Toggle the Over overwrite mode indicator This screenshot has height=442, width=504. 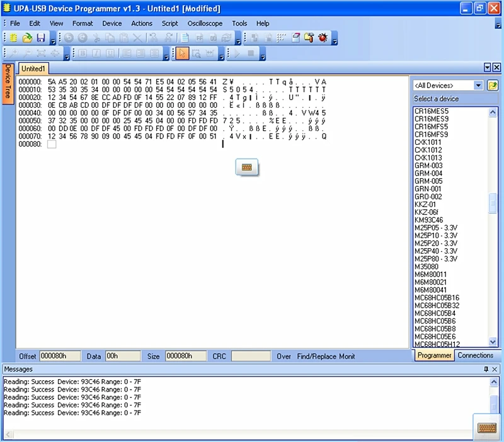(283, 356)
